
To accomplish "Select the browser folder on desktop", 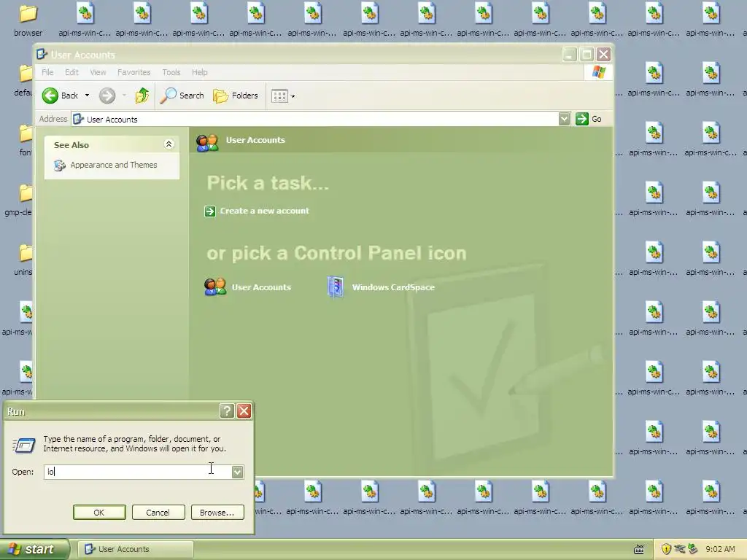I will pos(28,20).
